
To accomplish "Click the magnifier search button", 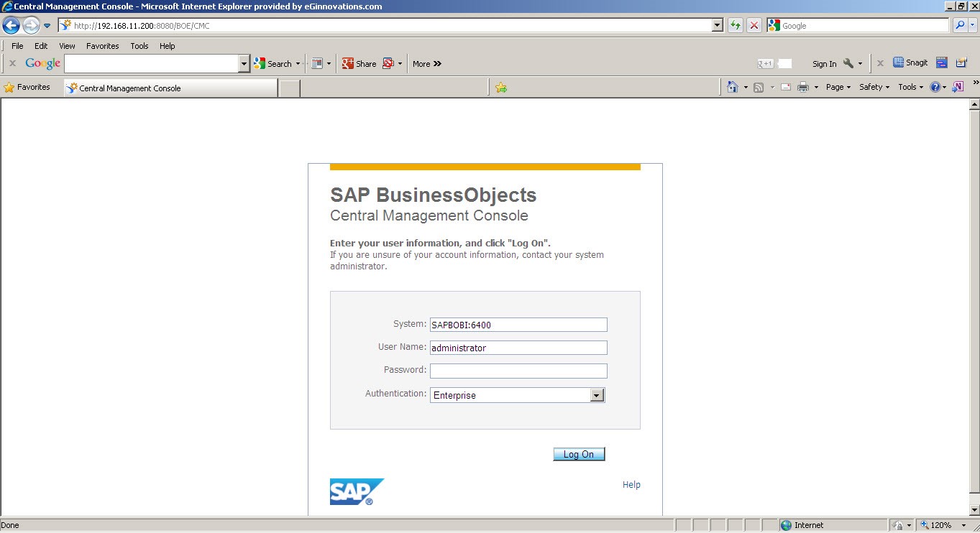I will [959, 25].
